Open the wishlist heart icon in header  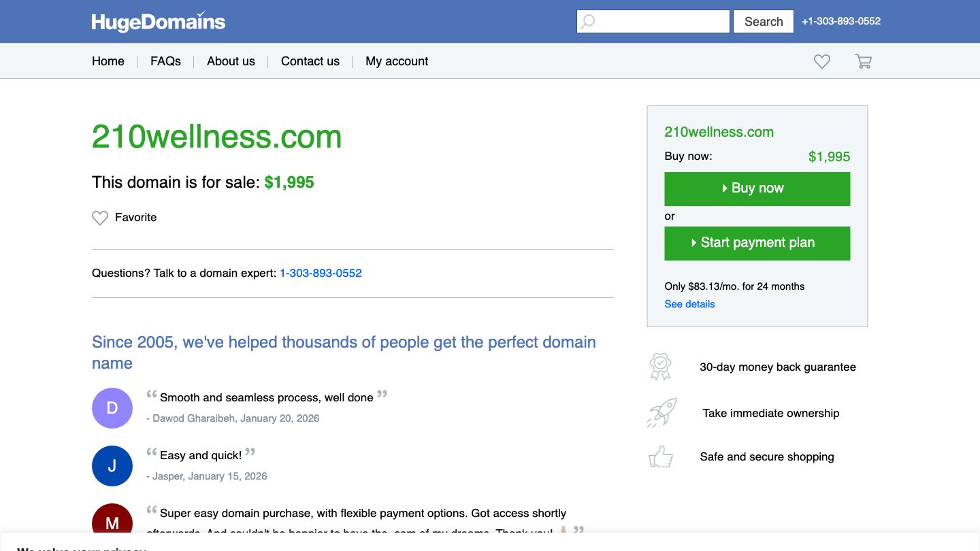(x=822, y=62)
